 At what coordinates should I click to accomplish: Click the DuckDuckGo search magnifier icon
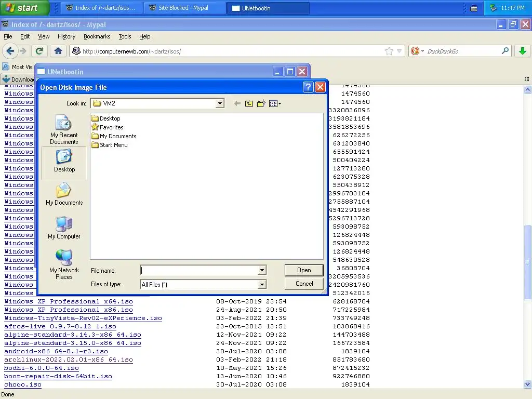(505, 51)
